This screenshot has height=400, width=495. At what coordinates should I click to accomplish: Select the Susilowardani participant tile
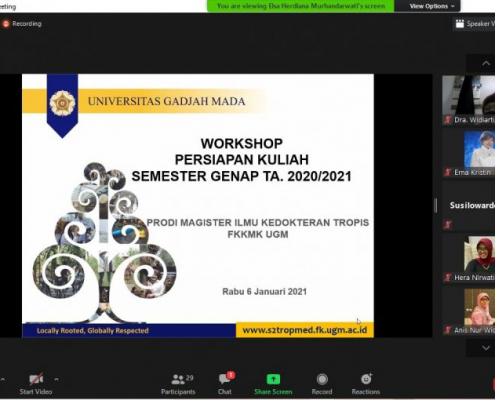(469, 206)
